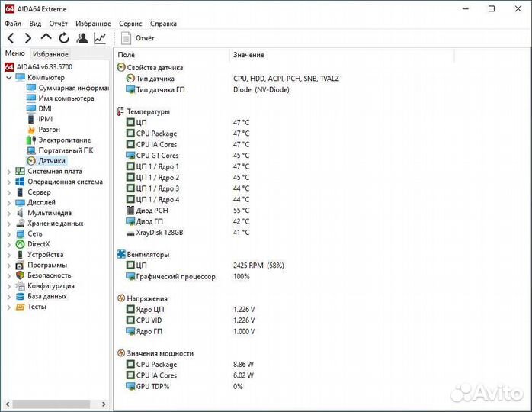Click the power icon beside Значения мощности
The height and width of the screenshot is (412, 532).
point(121,353)
